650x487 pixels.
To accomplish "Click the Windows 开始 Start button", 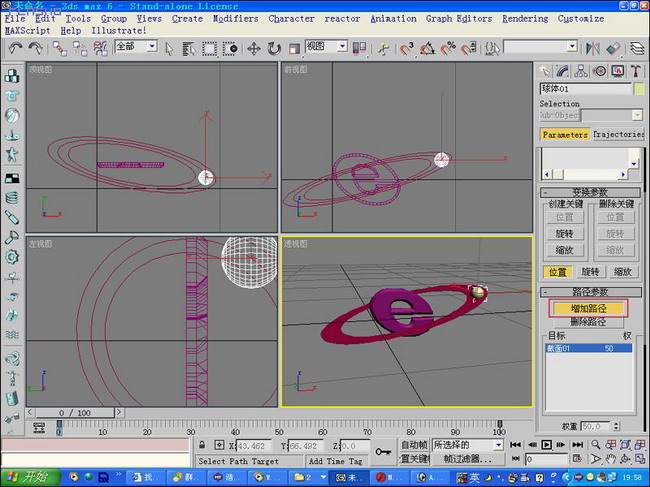I will click(x=30, y=477).
